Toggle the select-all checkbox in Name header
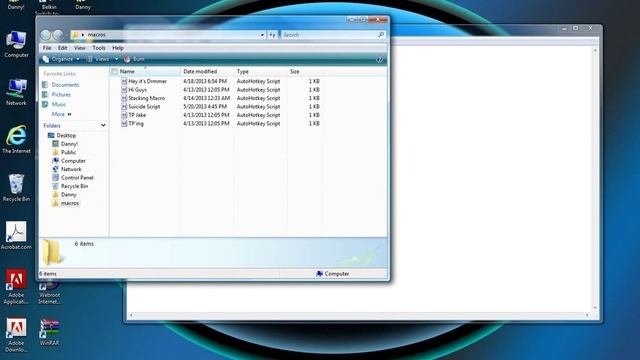The image size is (640, 360). point(115,71)
